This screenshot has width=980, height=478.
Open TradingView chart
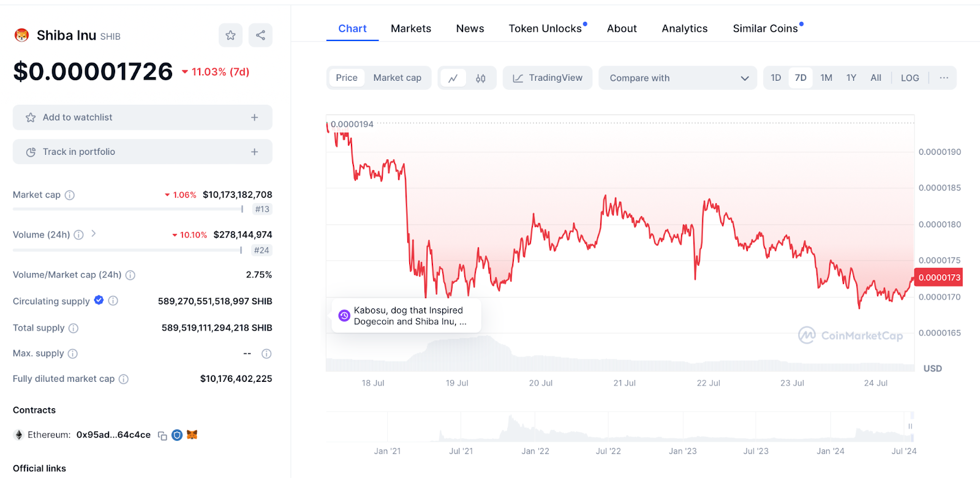pyautogui.click(x=548, y=78)
